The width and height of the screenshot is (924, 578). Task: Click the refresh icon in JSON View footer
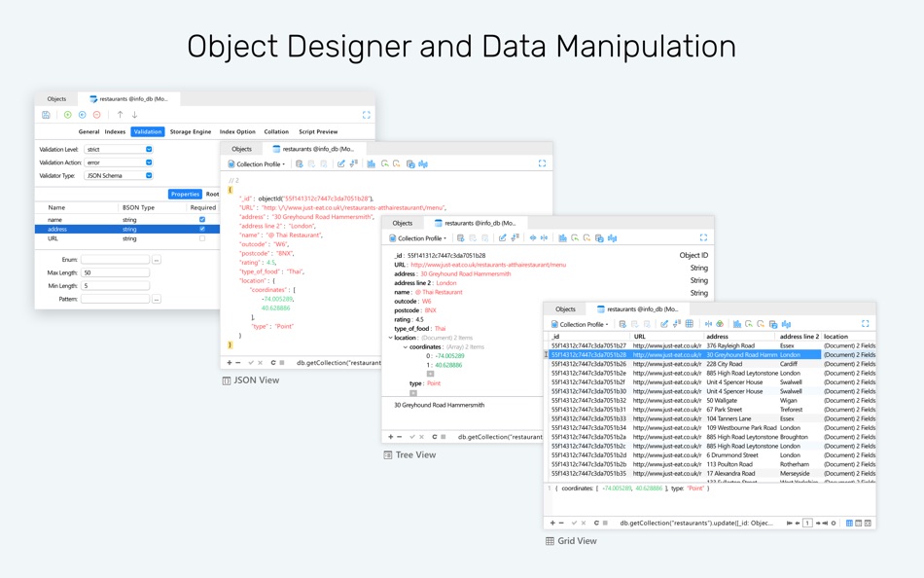(x=273, y=363)
